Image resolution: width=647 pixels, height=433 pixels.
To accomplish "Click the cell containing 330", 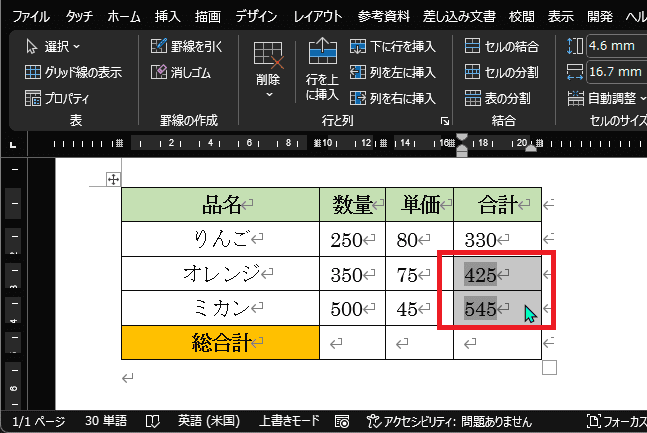I will [x=498, y=239].
